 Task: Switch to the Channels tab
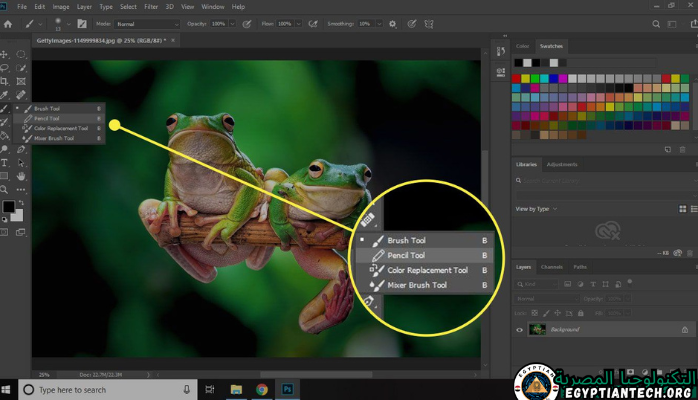[x=551, y=267]
